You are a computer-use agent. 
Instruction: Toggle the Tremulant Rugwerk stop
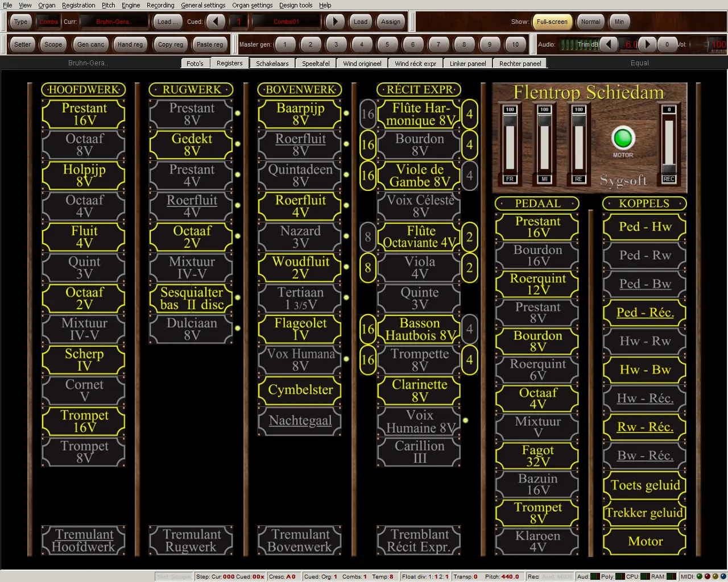(x=192, y=541)
